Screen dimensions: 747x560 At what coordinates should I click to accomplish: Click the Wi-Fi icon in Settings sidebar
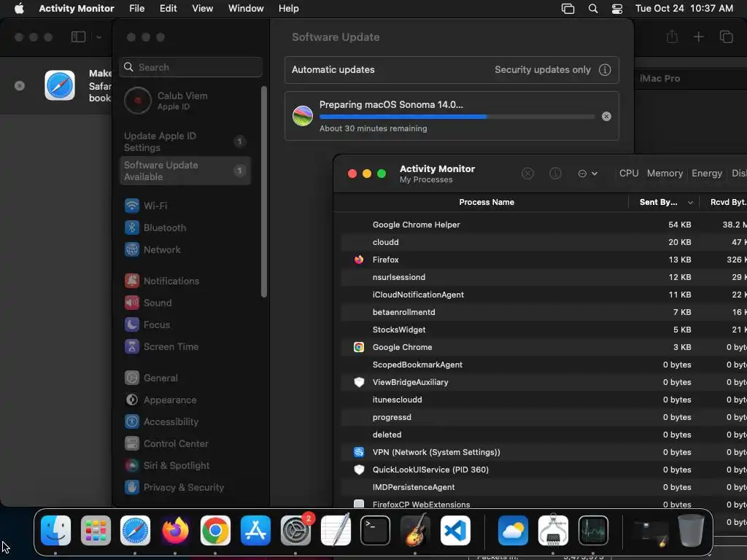[132, 206]
